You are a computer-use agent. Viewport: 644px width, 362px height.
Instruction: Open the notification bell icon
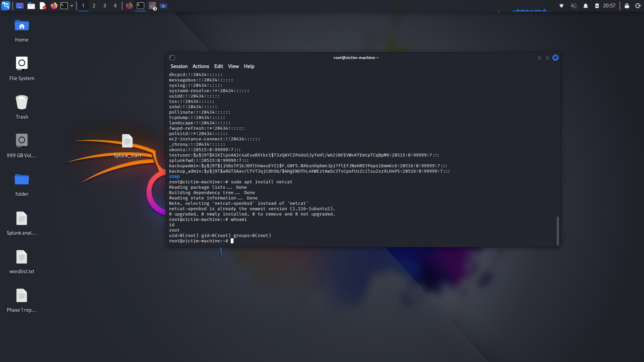click(586, 6)
